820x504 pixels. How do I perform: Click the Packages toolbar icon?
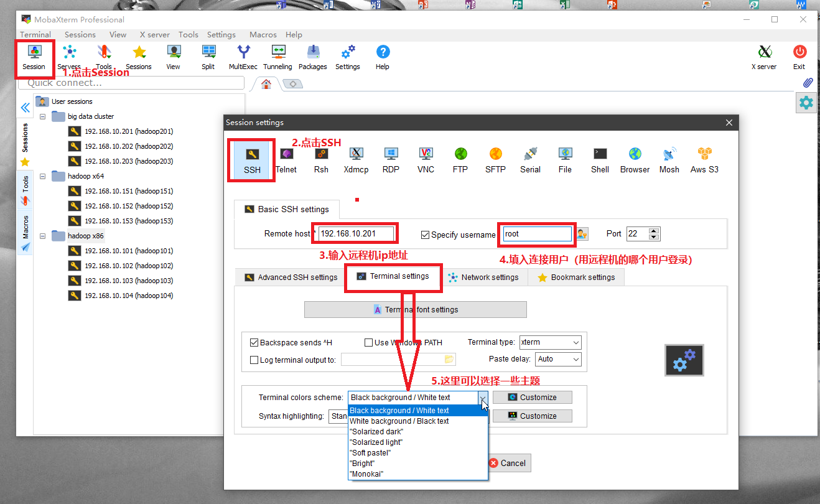click(313, 57)
